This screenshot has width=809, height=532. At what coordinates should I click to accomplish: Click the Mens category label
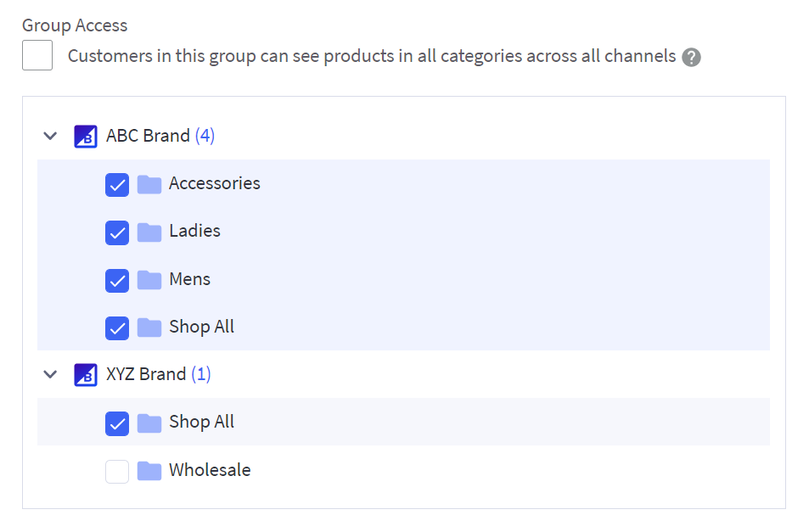click(189, 279)
